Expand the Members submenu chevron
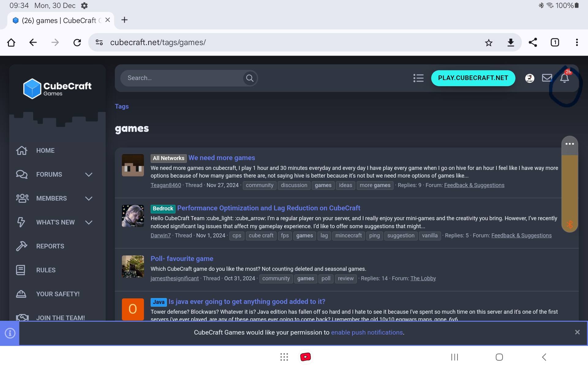588x368 pixels. [x=89, y=198]
